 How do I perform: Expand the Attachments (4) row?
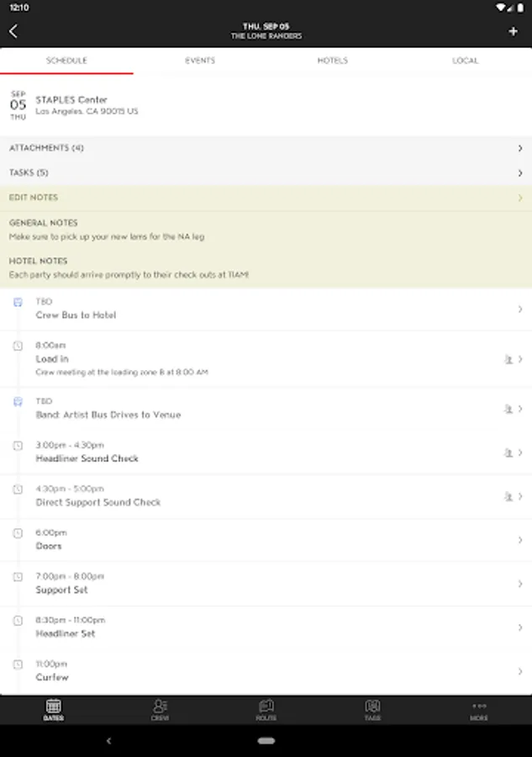point(266,148)
